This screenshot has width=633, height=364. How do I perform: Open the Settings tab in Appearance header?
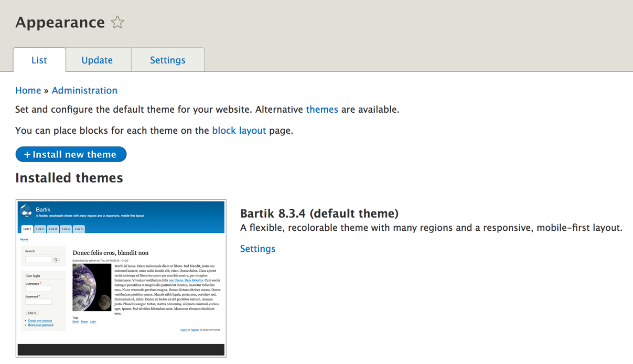tap(168, 60)
